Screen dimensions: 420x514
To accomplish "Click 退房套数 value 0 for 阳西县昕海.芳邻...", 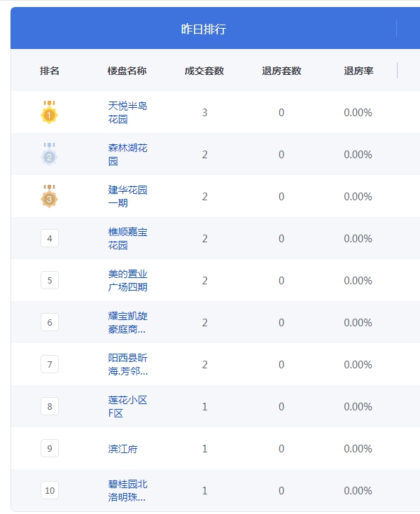I will point(281,365).
